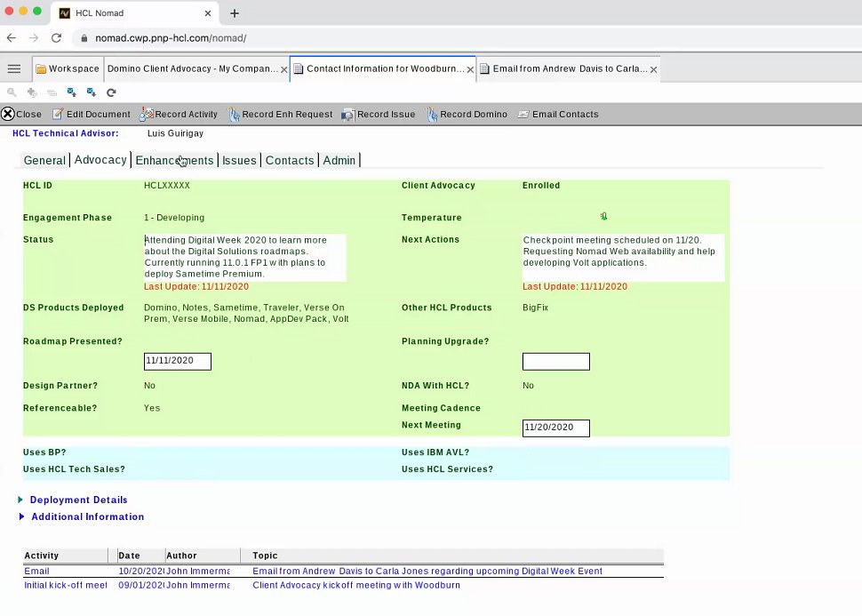This screenshot has width=862, height=616.
Task: Click the Close action X icon
Action: (8, 114)
